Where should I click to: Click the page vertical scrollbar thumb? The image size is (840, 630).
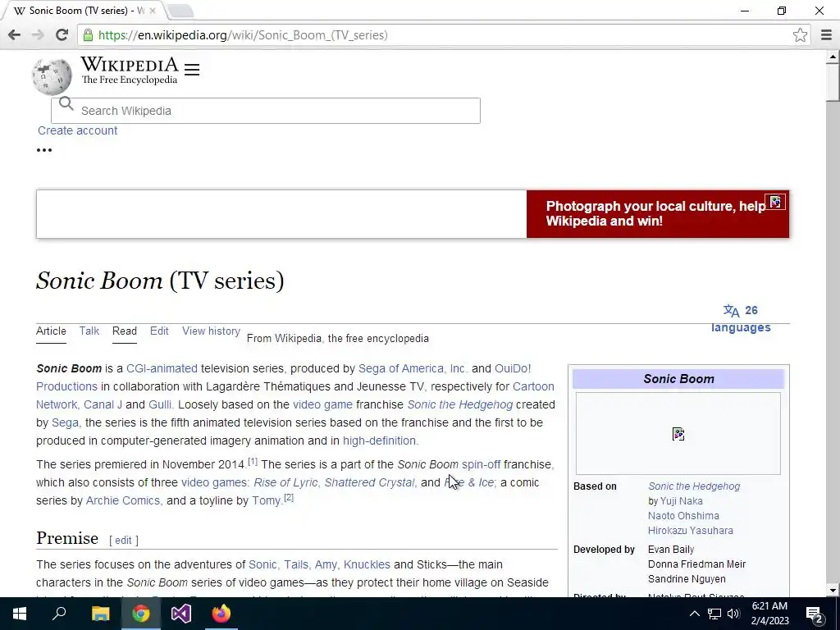tap(833, 81)
